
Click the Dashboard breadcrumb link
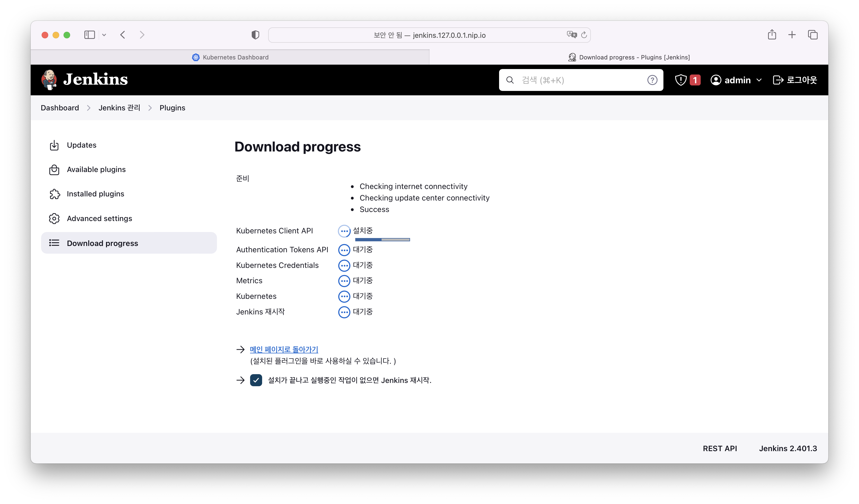[x=60, y=108]
